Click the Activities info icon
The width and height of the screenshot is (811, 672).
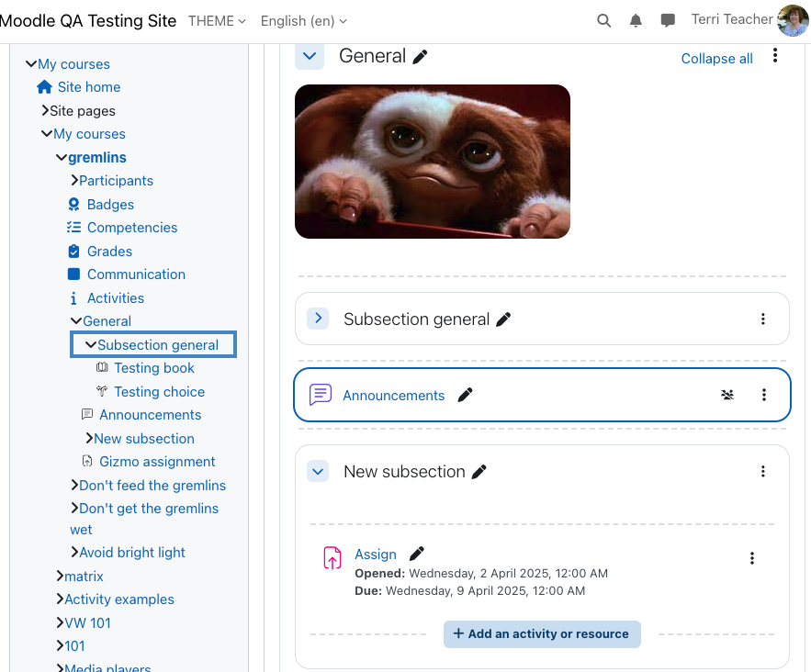(73, 298)
